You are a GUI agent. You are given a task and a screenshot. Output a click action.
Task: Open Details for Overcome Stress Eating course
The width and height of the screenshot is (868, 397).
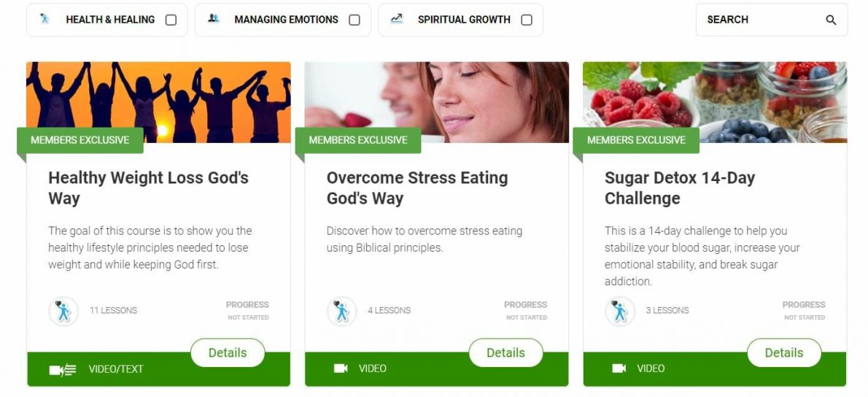pos(506,352)
